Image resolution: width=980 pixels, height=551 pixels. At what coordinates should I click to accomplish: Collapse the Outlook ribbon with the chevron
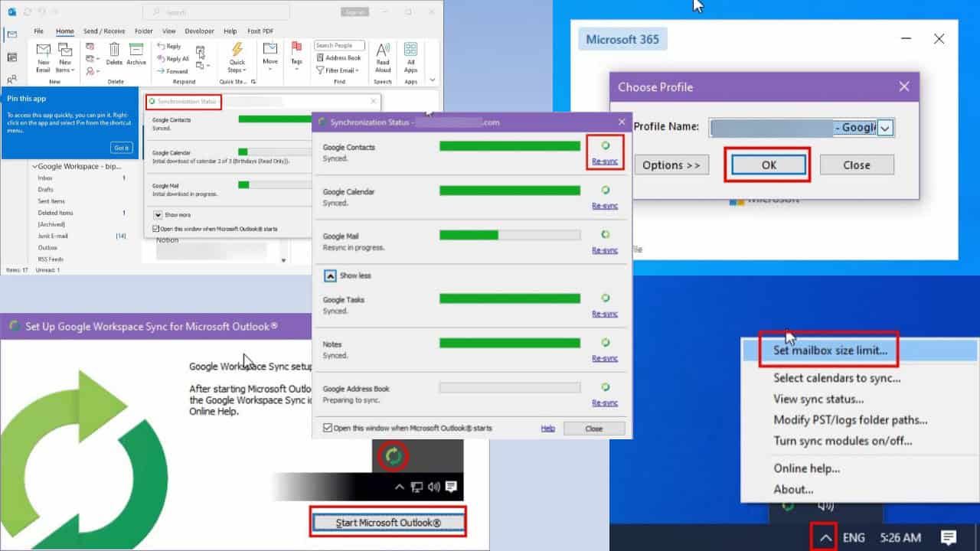433,79
